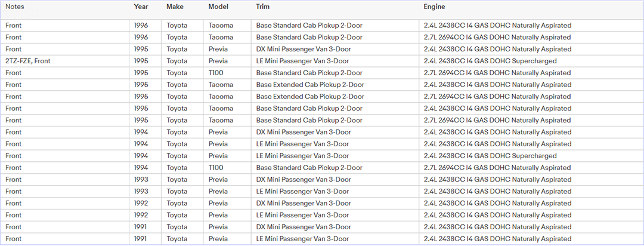Click the T100 model cell for 1995
Viewport: 644px width, 246px height.
(216, 73)
